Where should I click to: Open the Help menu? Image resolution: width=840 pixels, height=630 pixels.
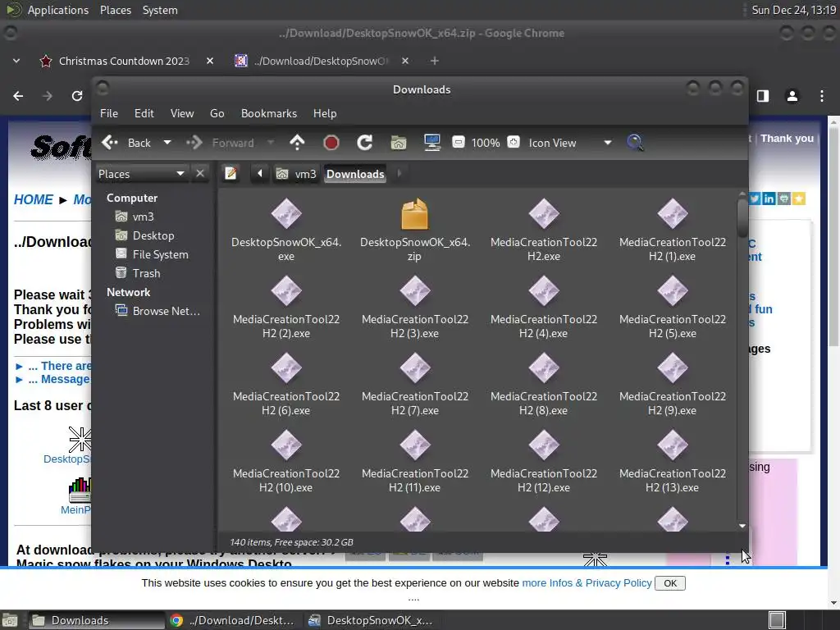[x=325, y=113]
